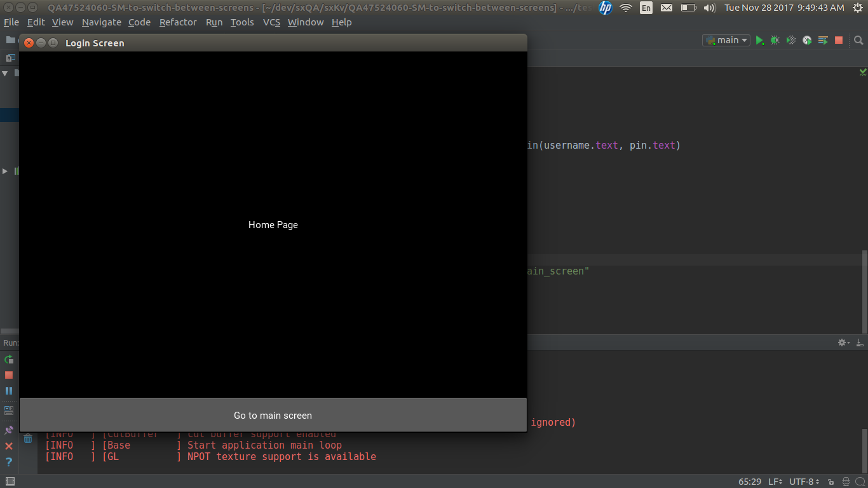Viewport: 868px width, 488px height.
Task: Run the main configuration with green play icon
Action: click(759, 40)
